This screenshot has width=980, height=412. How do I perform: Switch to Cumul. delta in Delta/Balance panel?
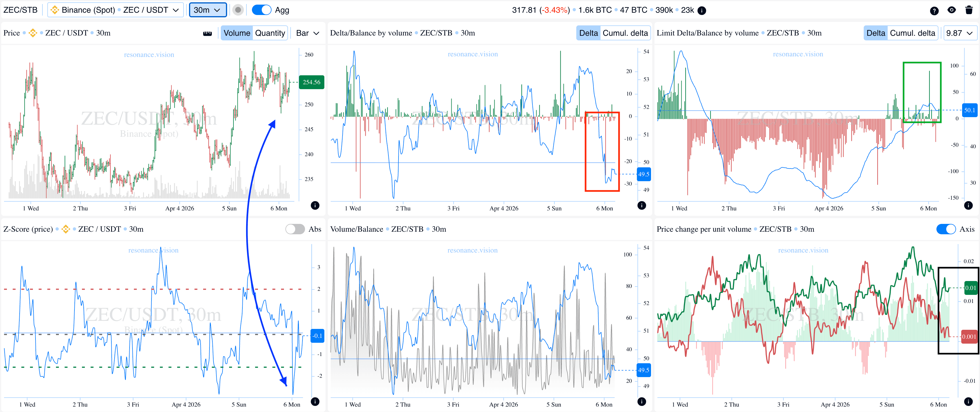pyautogui.click(x=625, y=33)
